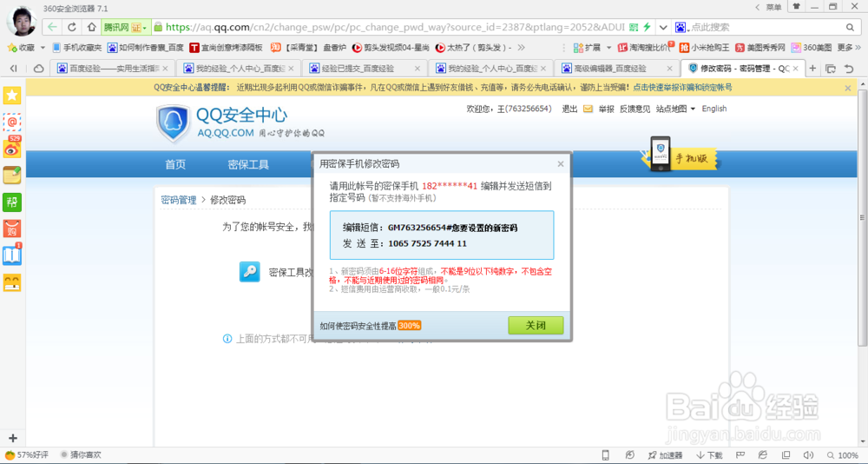
Task: Go to the browser home page icon
Action: click(91, 27)
